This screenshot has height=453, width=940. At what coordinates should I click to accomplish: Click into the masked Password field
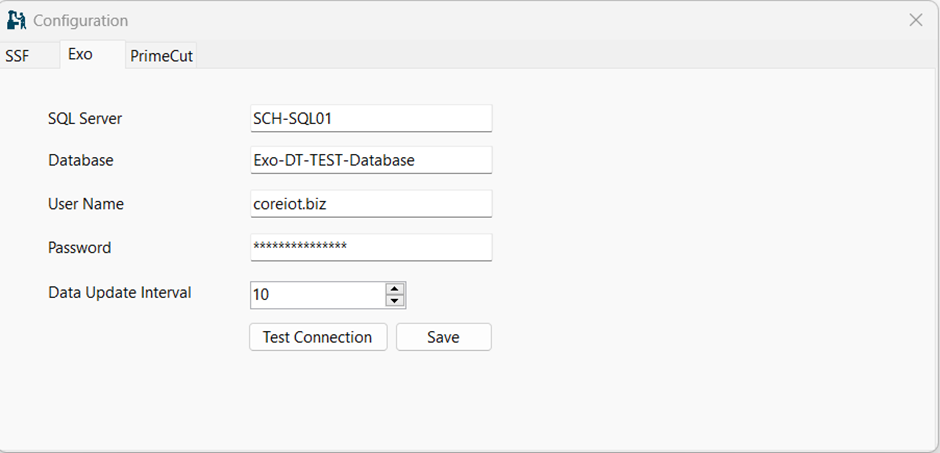pos(370,247)
